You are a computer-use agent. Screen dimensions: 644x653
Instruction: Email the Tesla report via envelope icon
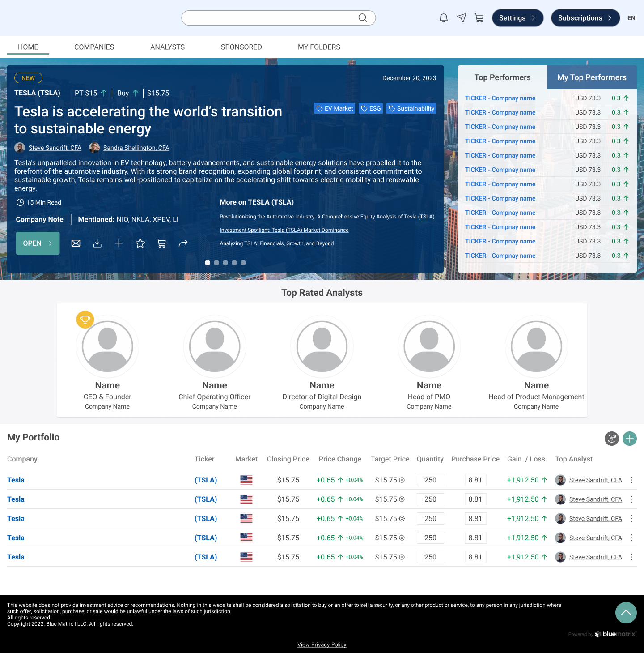click(76, 243)
